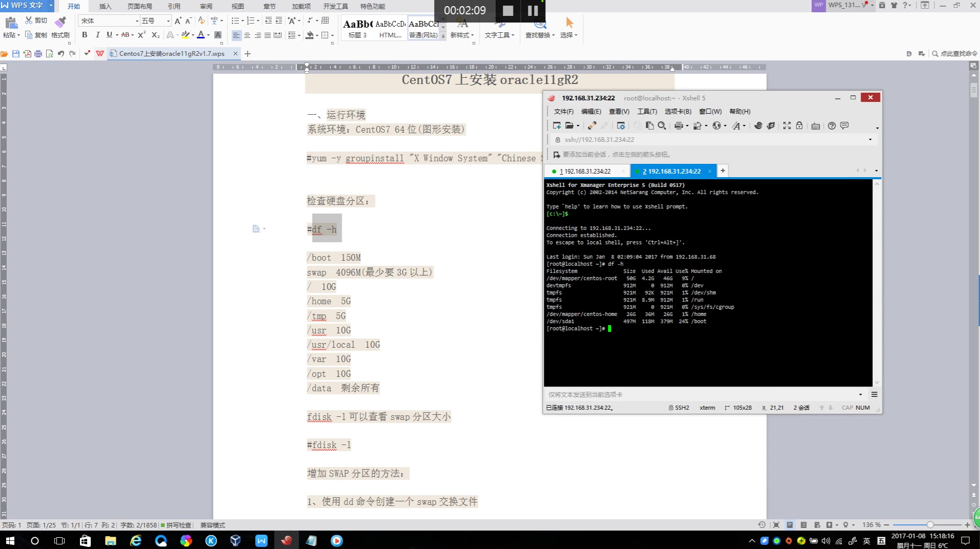Screen dimensions: 980x549
Task: Click the print icon in quick toolbar
Action: (38, 54)
